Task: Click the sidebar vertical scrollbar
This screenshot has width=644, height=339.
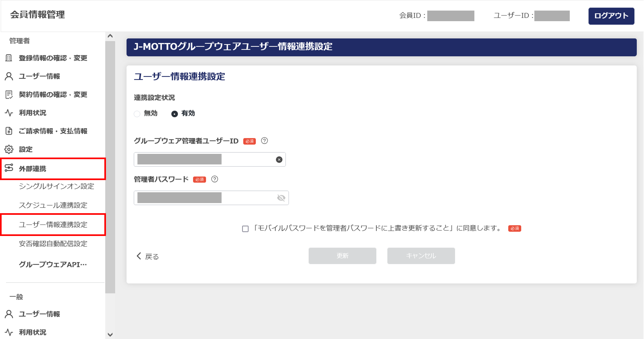Action: (110, 167)
